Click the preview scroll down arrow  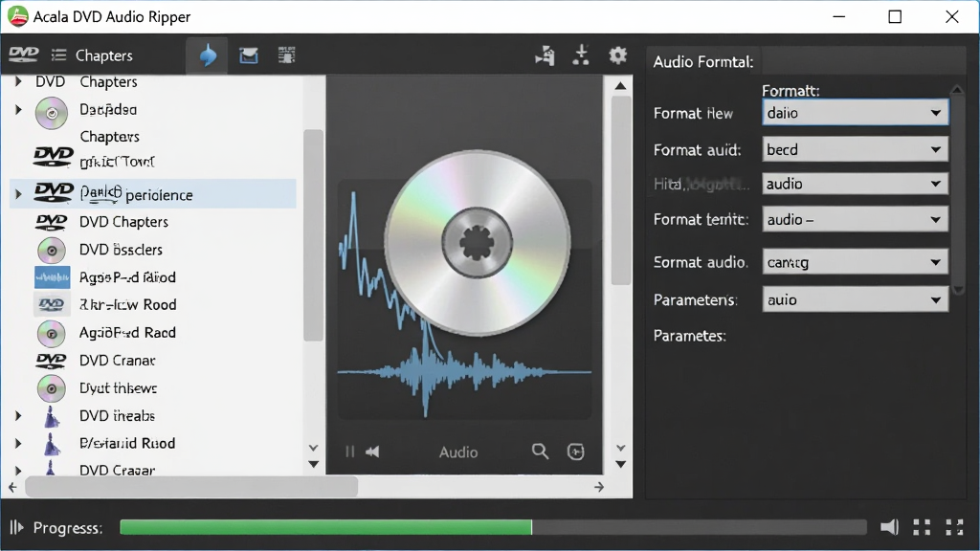(x=620, y=464)
